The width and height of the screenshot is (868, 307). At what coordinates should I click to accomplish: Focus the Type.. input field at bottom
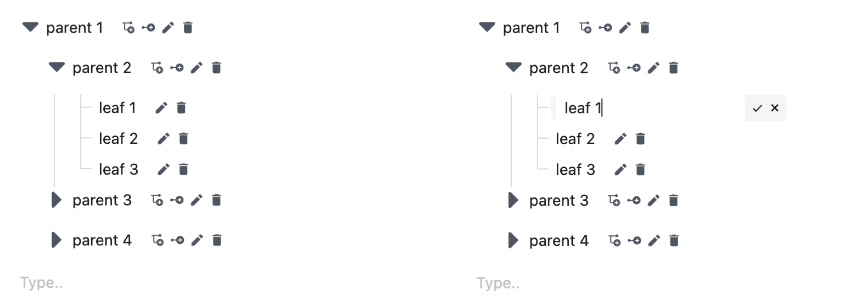(40, 283)
